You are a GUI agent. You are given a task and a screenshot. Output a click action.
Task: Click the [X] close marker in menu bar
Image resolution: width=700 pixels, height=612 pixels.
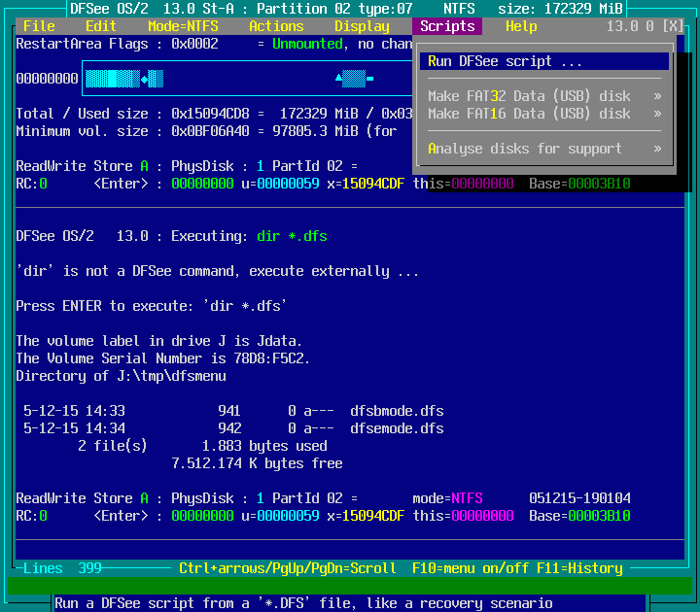tap(673, 26)
